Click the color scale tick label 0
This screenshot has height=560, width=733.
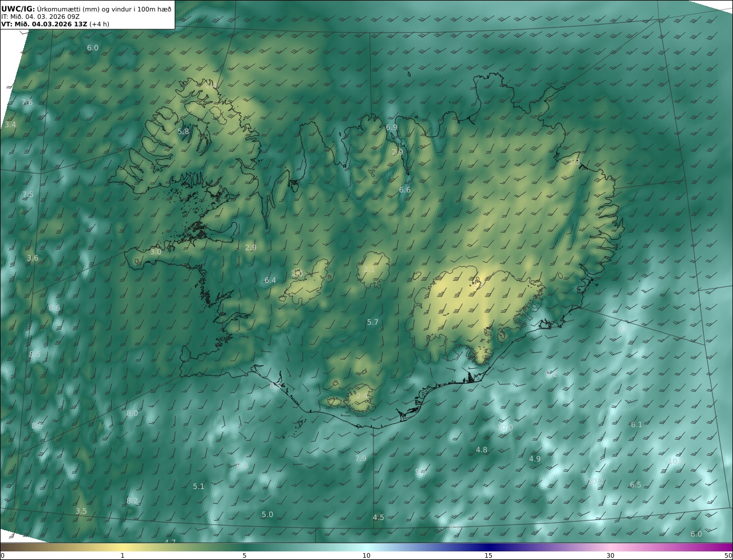coord(2,555)
